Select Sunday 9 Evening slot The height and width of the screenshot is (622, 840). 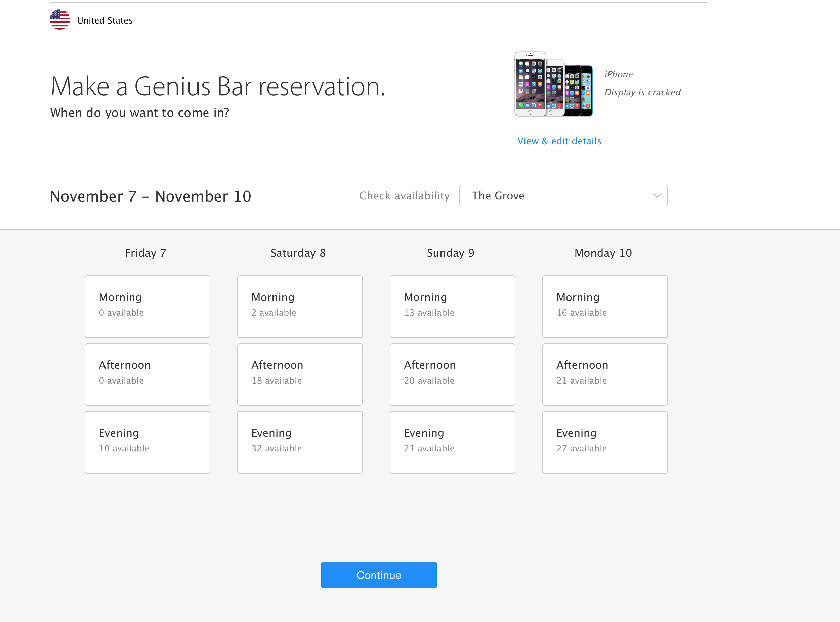452,442
